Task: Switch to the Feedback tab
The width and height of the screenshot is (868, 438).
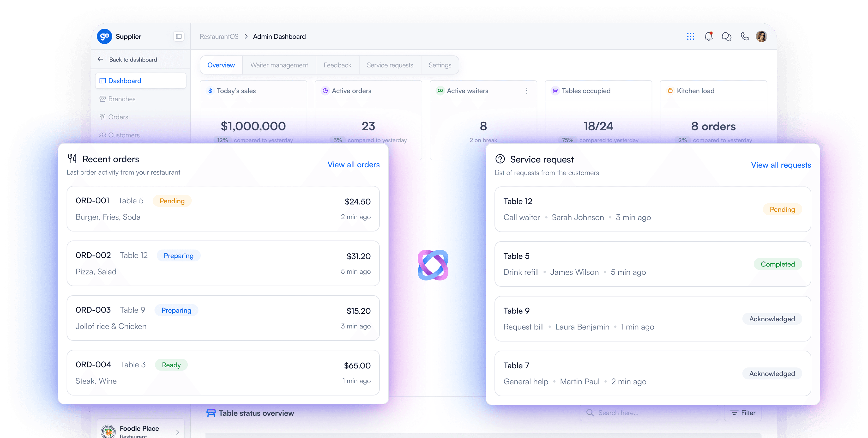Action: coord(337,65)
